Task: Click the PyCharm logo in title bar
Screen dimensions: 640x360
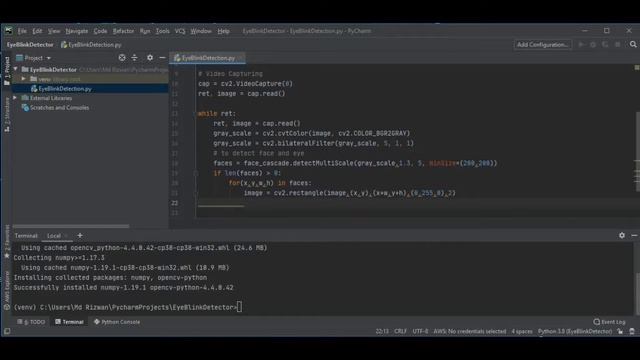Action: point(8,31)
